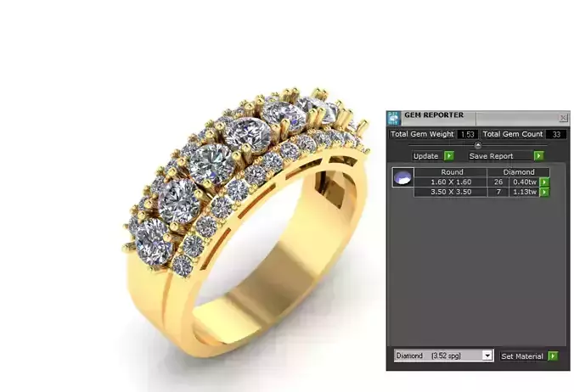Click the Set Material label

point(522,356)
